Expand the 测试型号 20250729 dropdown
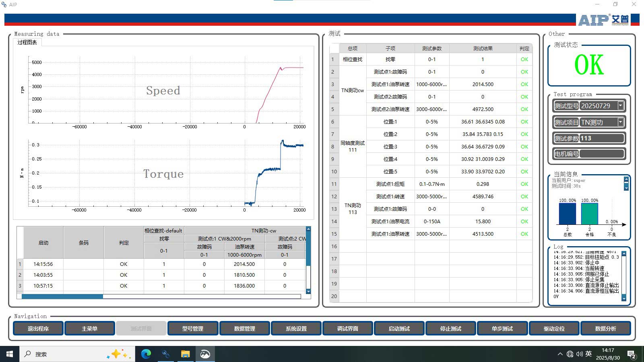 (x=620, y=106)
